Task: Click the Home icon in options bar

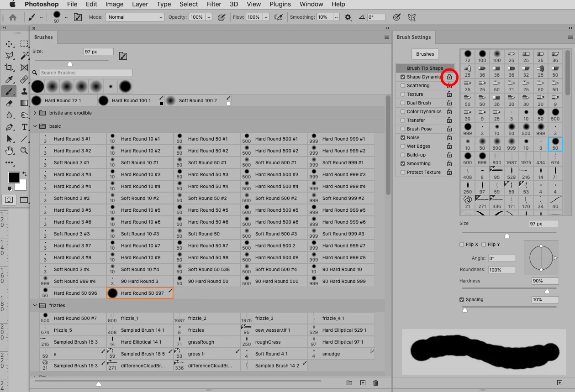Action: click(13, 17)
